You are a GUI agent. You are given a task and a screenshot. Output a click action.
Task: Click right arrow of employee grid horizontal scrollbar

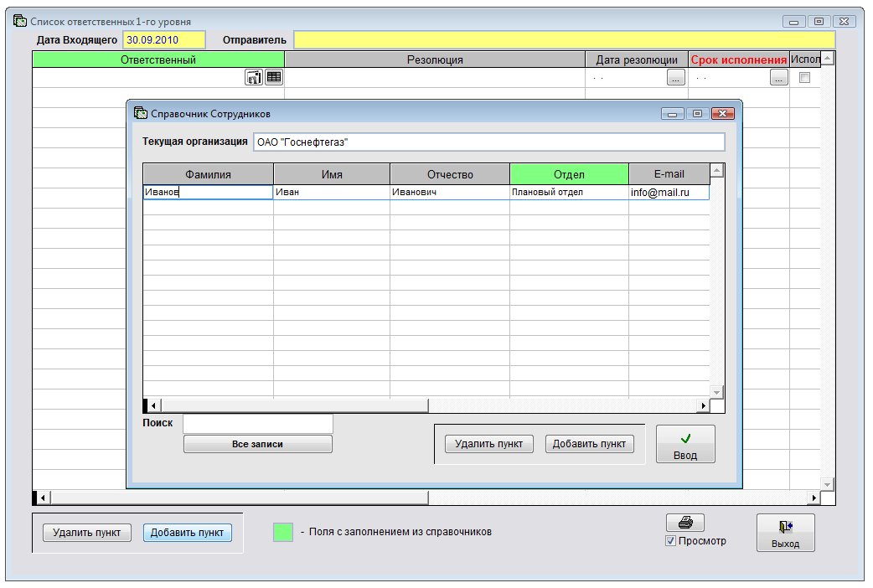pyautogui.click(x=704, y=406)
